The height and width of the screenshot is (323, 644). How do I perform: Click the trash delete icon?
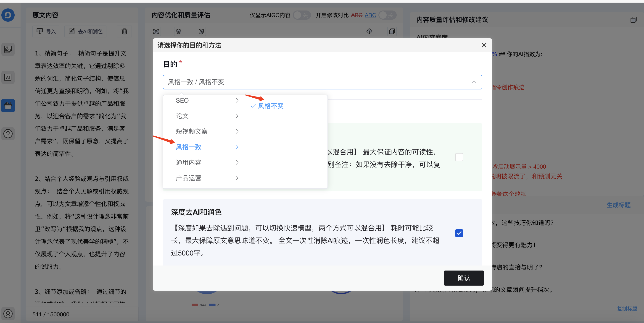[x=124, y=31]
